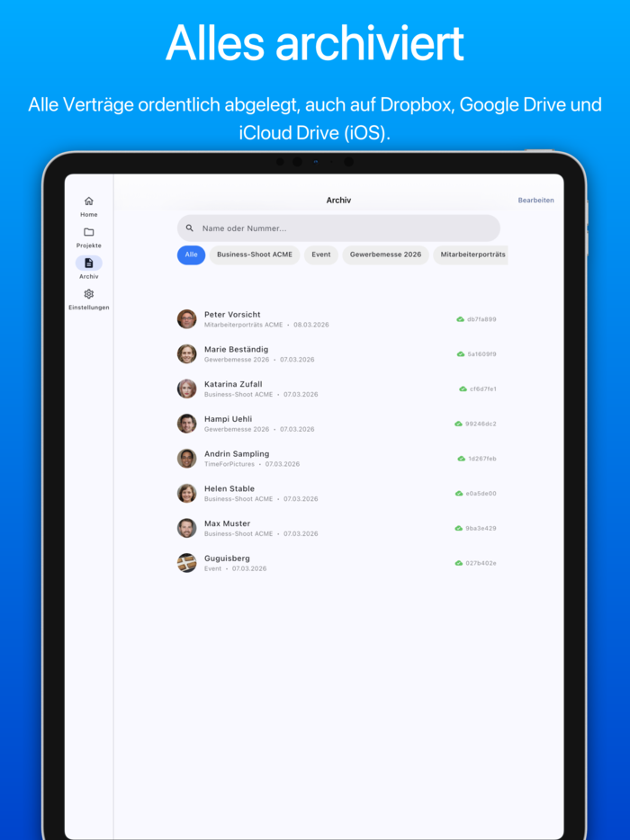Click the search magnifier icon
This screenshot has height=840, width=630.
(190, 228)
